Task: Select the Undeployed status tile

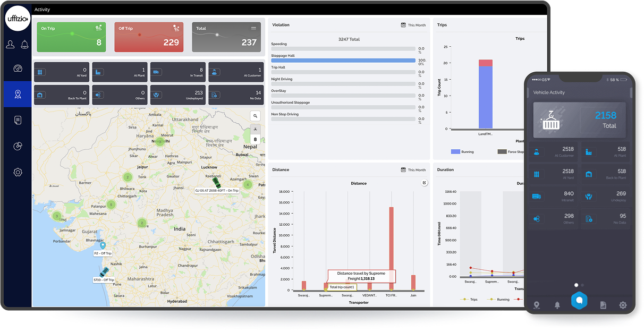Action: [178, 95]
